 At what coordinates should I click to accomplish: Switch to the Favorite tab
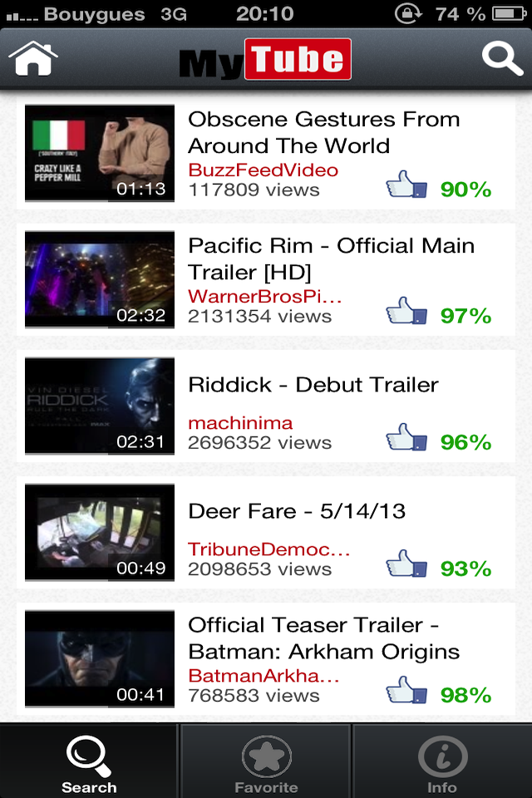[266, 762]
